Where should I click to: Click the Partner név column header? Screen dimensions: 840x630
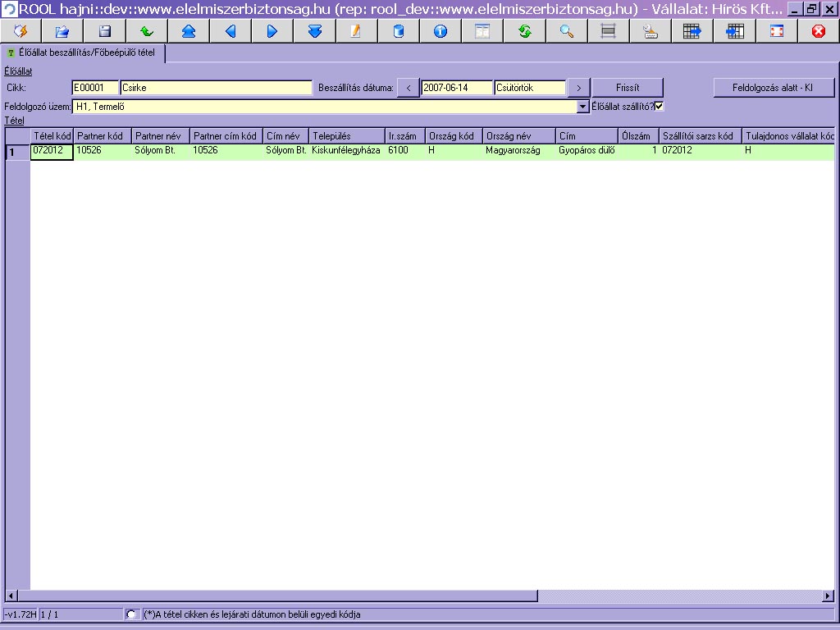tap(160, 136)
